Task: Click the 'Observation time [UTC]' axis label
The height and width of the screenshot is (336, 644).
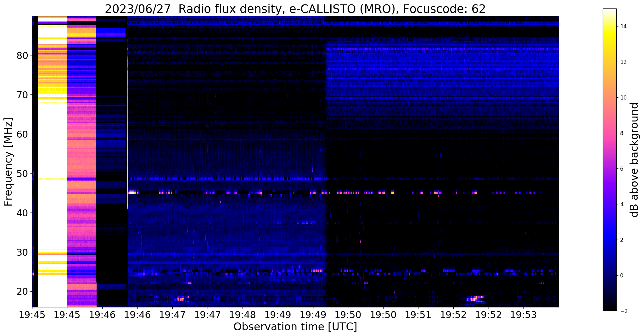Action: (x=295, y=327)
